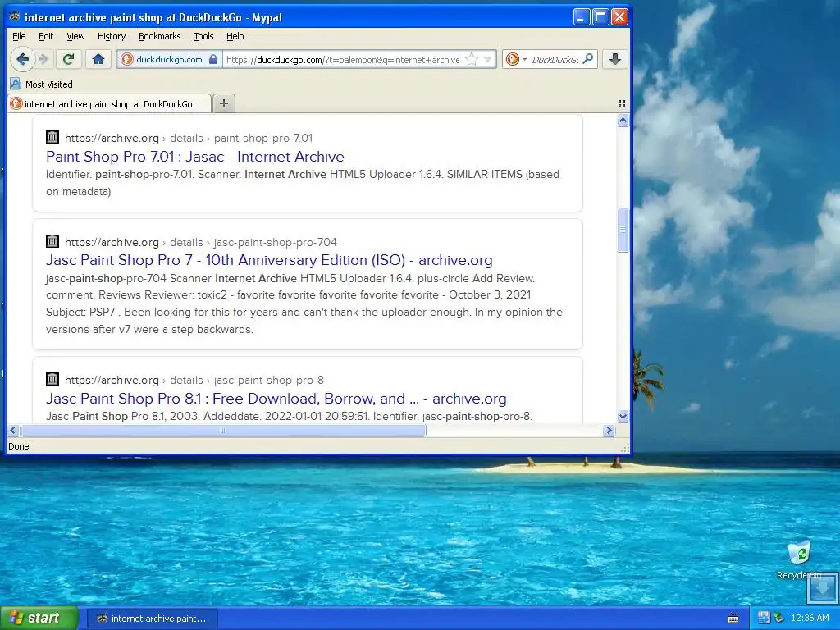Screen dimensions: 840x630
Task: Click snippet text 'Jasc Paint Shop Pro 8.1, 2003. Addeddate'
Action: [x=153, y=416]
